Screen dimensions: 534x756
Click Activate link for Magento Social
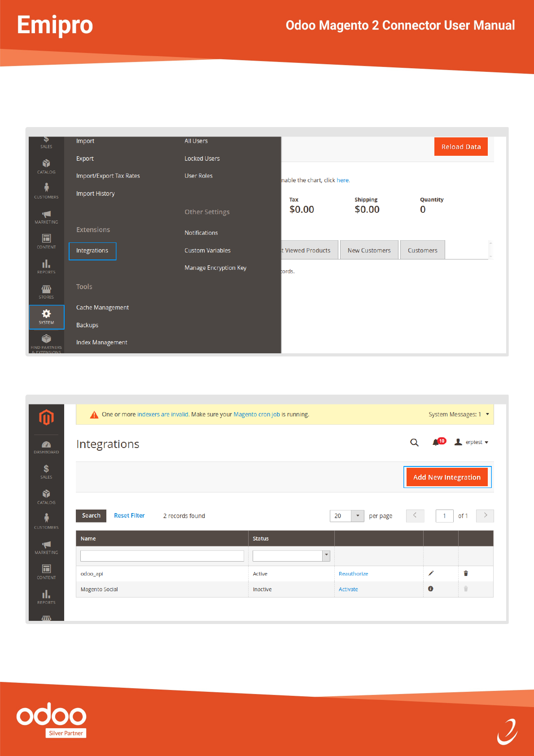point(348,589)
